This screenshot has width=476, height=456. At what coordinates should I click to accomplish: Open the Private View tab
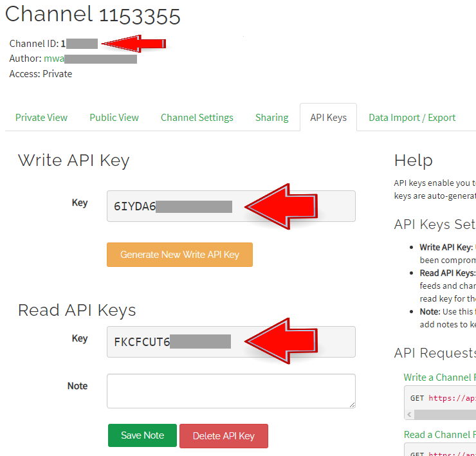[x=41, y=117]
